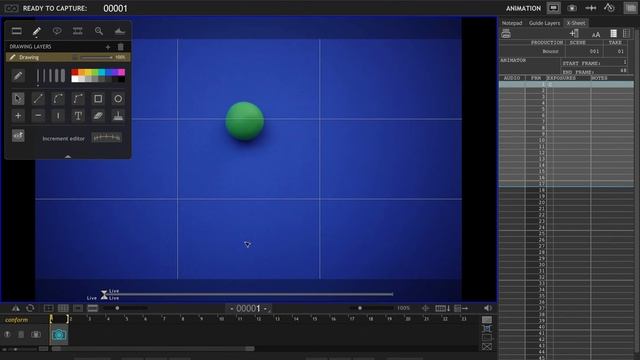Choose the thinnest line width
This screenshot has width=640, height=360.
38,76
